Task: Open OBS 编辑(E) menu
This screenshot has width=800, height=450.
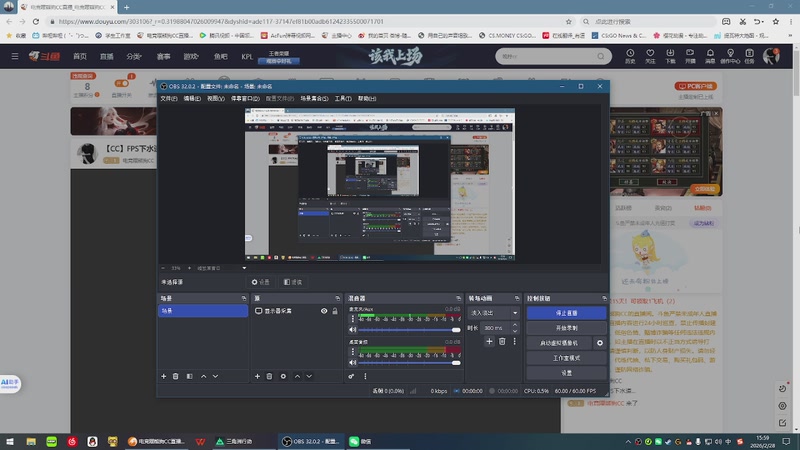Action: (x=192, y=98)
